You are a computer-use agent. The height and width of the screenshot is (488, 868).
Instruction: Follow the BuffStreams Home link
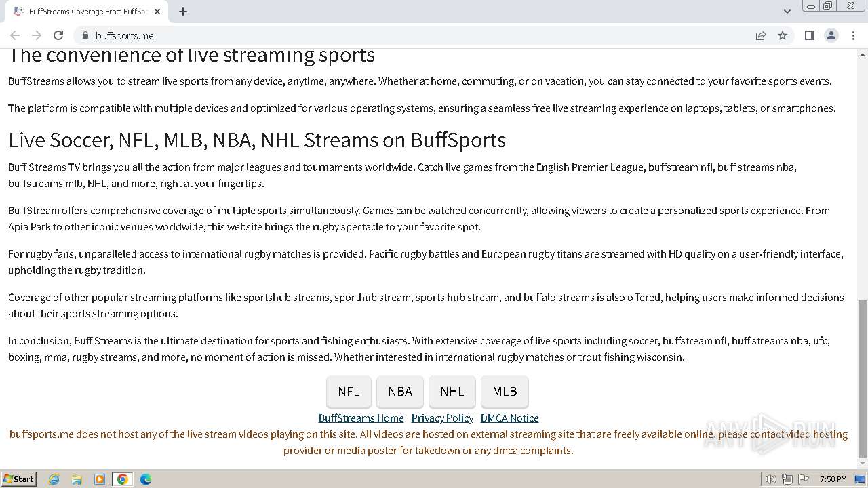coord(361,418)
